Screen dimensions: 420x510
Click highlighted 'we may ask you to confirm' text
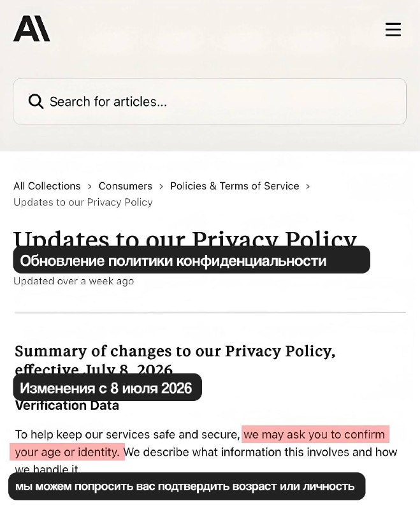[x=315, y=434]
